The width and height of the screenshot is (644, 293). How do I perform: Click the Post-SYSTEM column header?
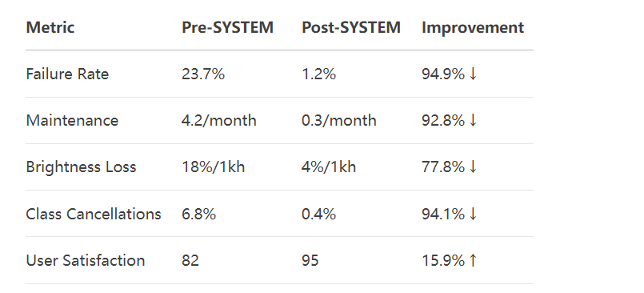351,27
